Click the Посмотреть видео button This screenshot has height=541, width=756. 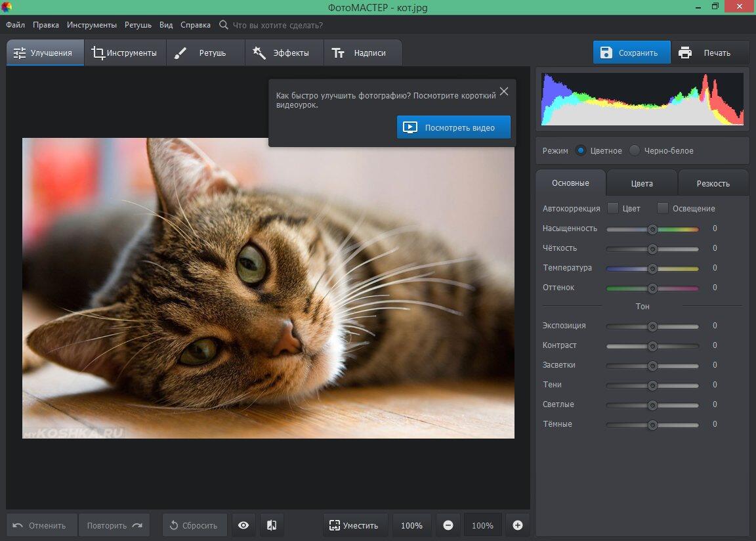(x=453, y=127)
